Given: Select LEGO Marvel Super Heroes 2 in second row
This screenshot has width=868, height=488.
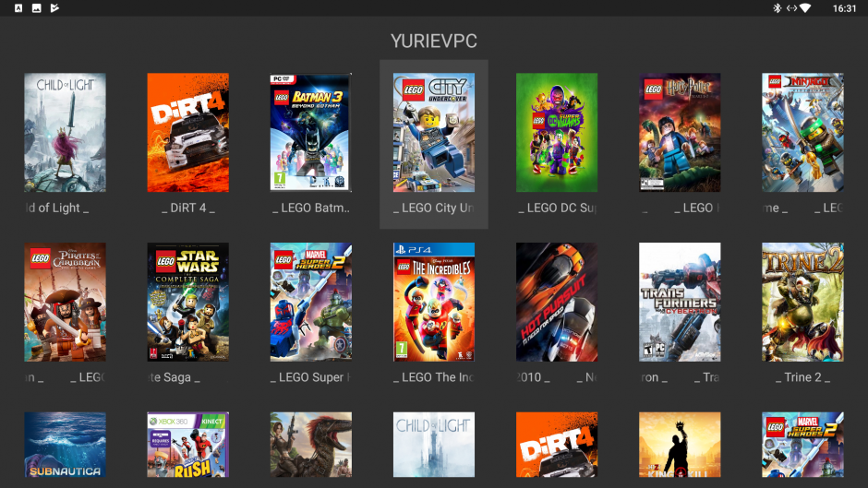Looking at the screenshot, I should click(310, 302).
